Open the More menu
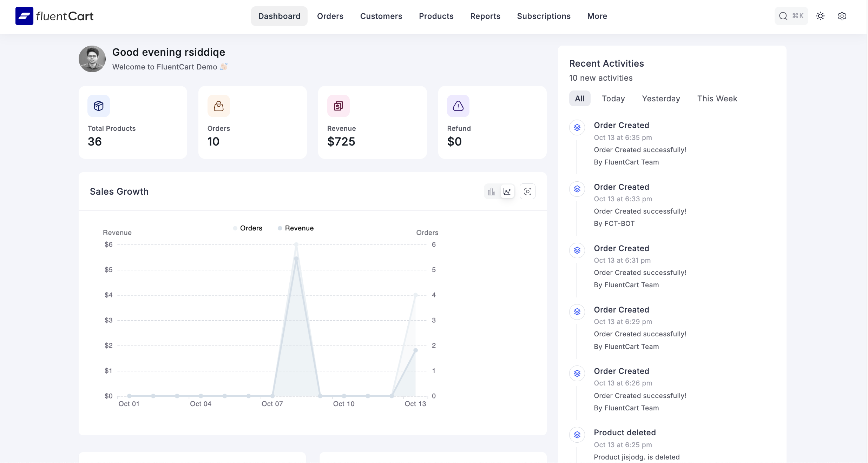This screenshot has width=868, height=463. pos(597,16)
